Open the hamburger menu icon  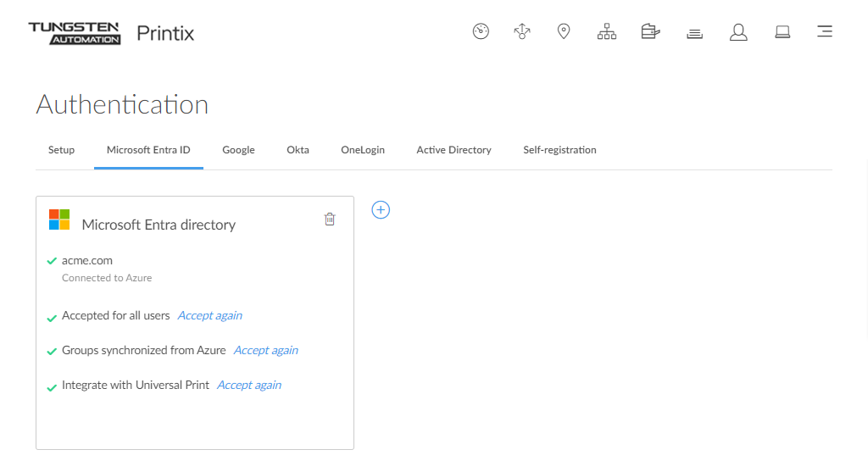point(825,31)
